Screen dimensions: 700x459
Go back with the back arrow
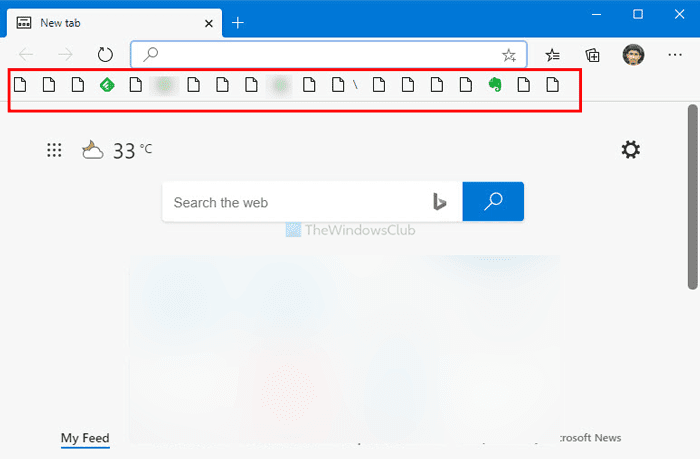point(26,54)
